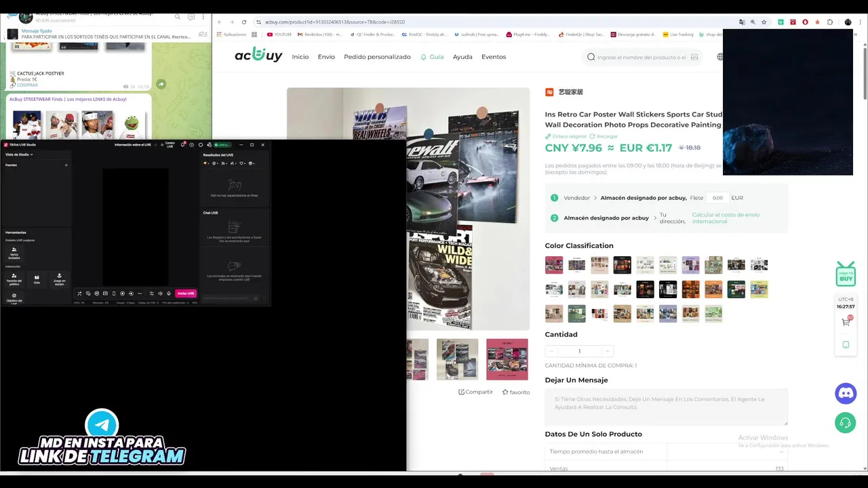The image size is (868, 488).
Task: Open the How To Buy guide icon
Action: 846,274
